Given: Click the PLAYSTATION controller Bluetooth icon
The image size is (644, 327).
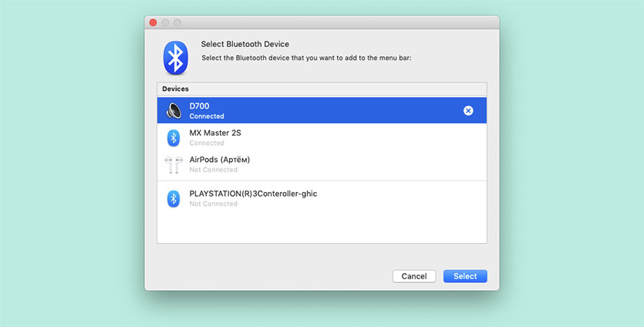Looking at the screenshot, I should (174, 199).
